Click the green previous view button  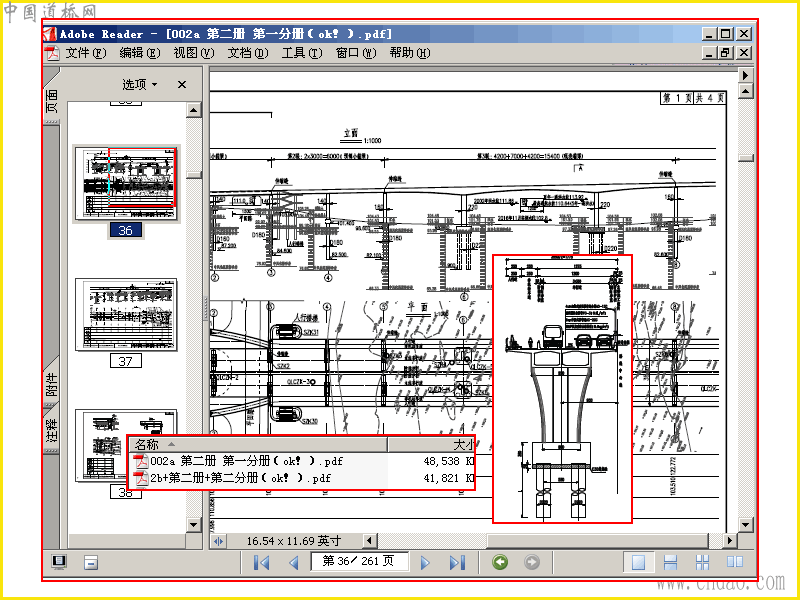500,562
